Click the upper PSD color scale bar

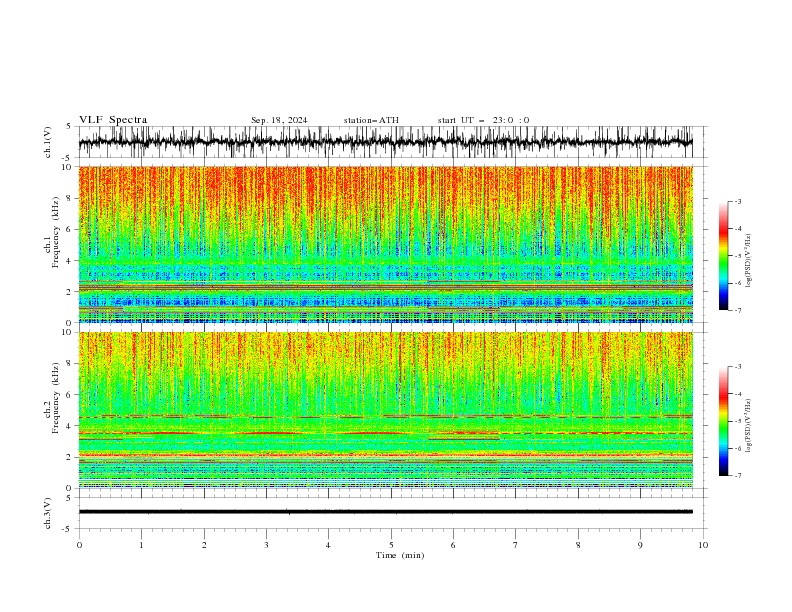723,256
